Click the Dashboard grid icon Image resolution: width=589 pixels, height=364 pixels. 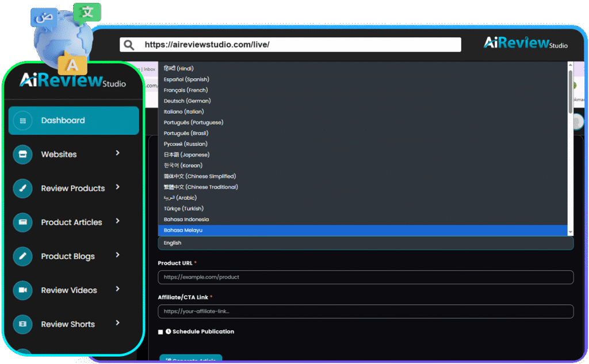point(23,121)
